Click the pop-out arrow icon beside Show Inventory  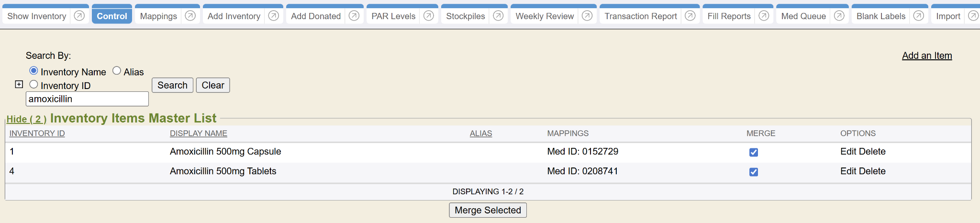(x=79, y=16)
